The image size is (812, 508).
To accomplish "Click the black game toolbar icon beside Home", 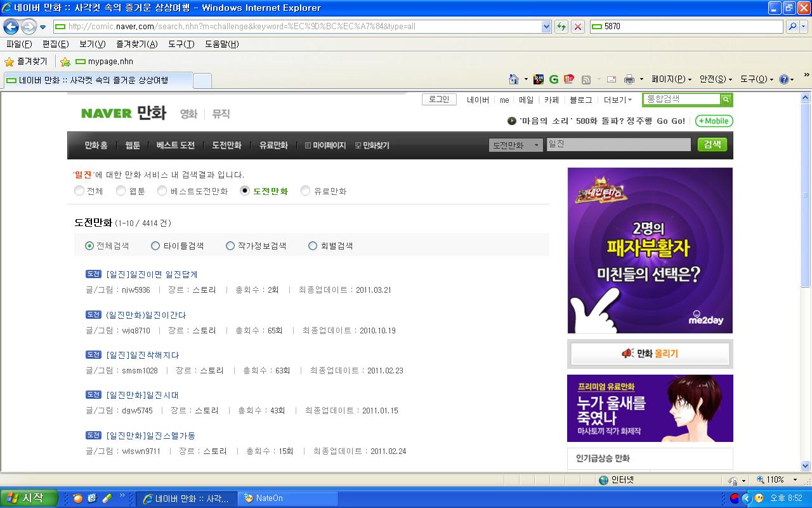I will pyautogui.click(x=538, y=79).
